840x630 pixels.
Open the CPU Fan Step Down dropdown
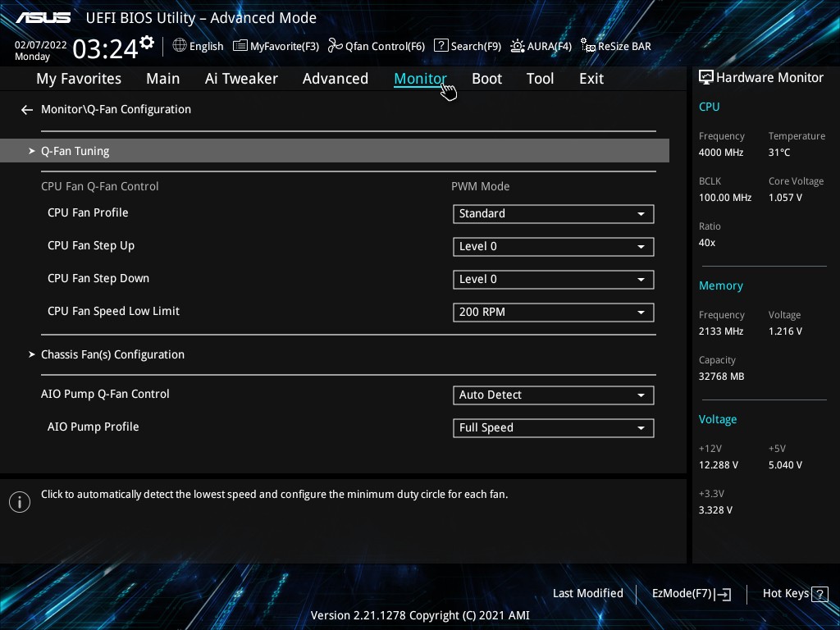(553, 279)
